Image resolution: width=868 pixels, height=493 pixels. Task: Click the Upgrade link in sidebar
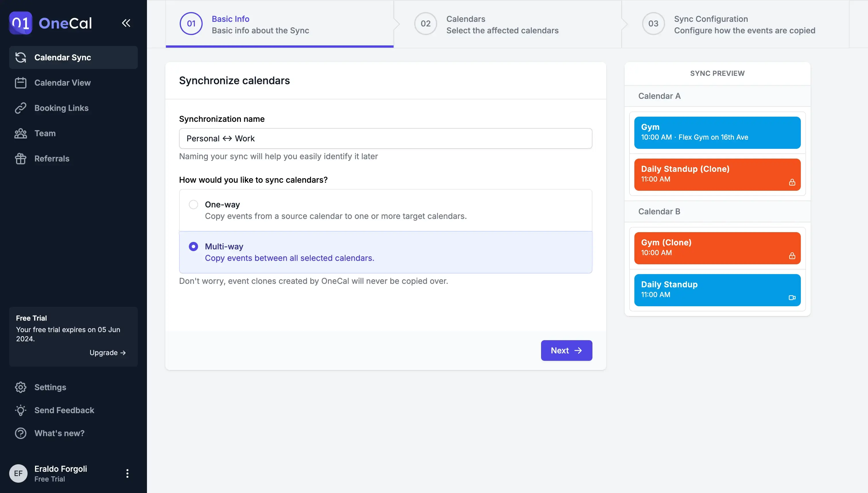(107, 352)
